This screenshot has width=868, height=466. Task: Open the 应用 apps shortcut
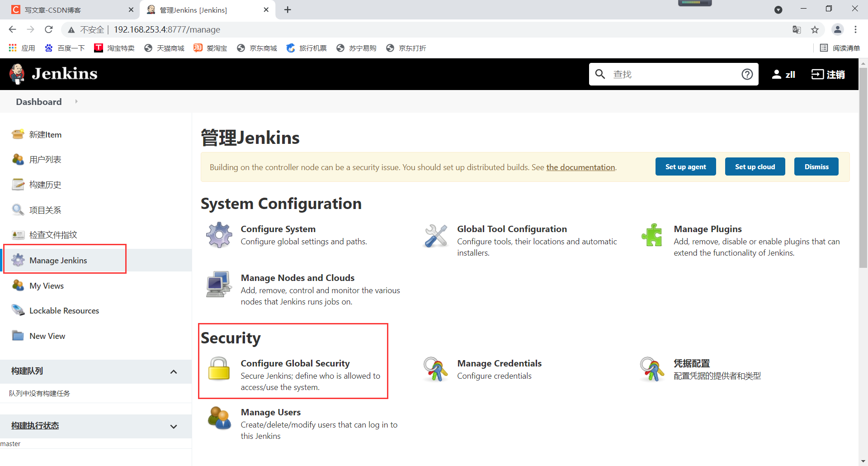click(22, 48)
